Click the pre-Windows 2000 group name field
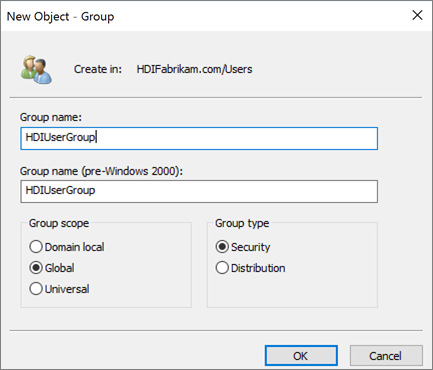The width and height of the screenshot is (433, 370). [x=199, y=191]
